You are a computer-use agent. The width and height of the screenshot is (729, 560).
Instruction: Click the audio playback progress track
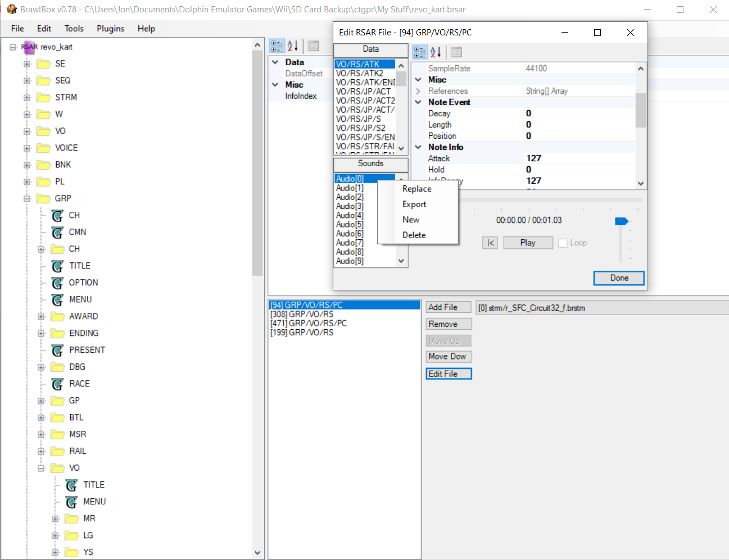pos(551,200)
